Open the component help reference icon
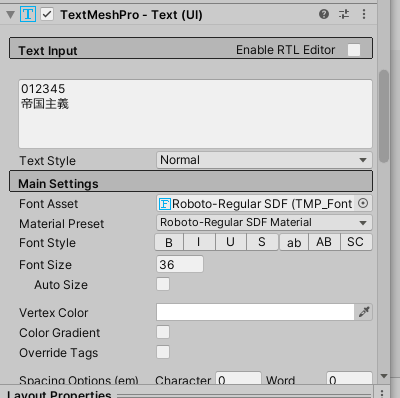Screen dimensions: 400x398 click(324, 14)
